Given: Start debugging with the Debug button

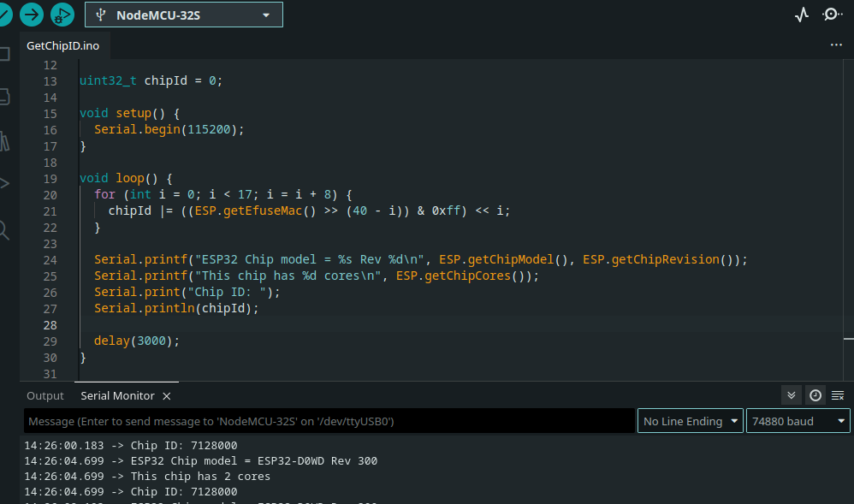Looking at the screenshot, I should point(62,15).
